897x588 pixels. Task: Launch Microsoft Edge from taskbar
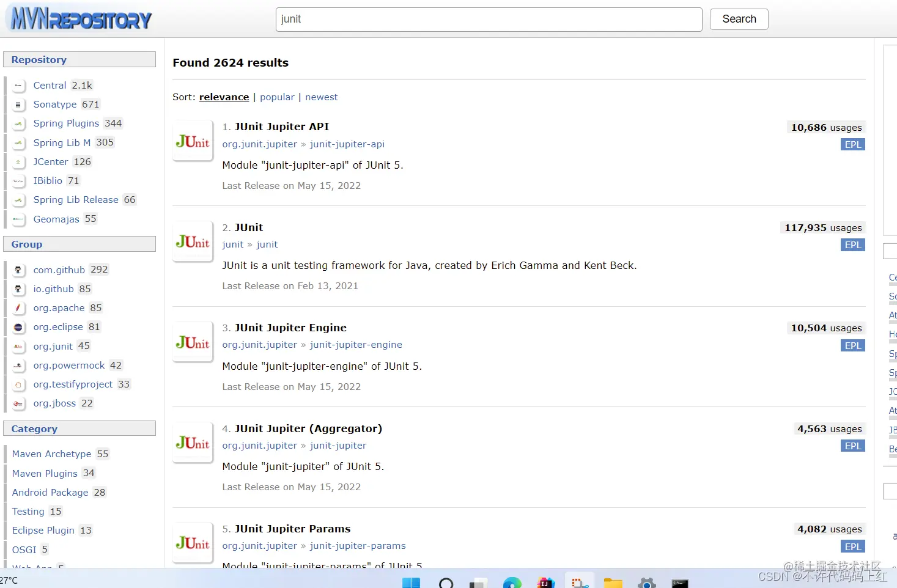tap(512, 582)
